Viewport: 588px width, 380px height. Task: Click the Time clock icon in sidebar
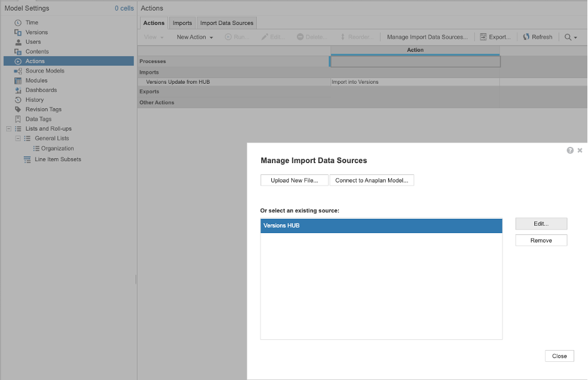click(x=17, y=22)
